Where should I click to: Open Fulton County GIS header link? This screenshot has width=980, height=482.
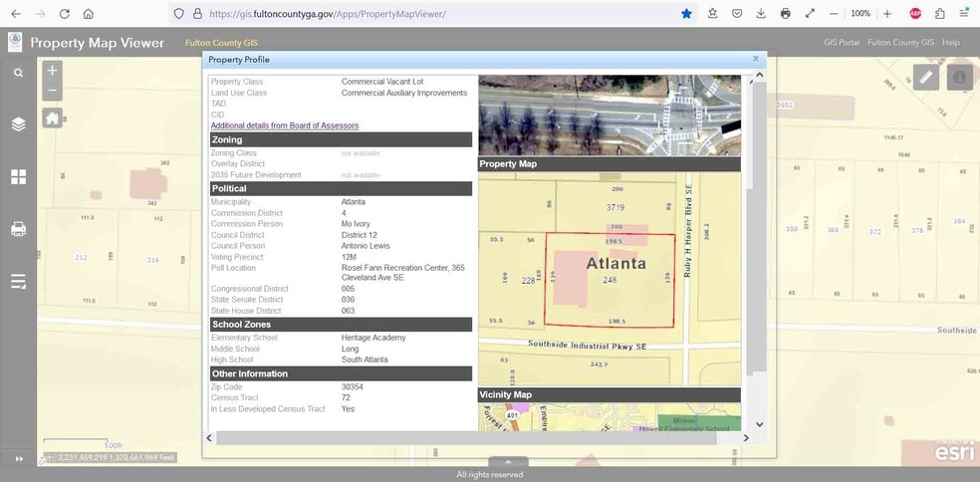pyautogui.click(x=900, y=43)
